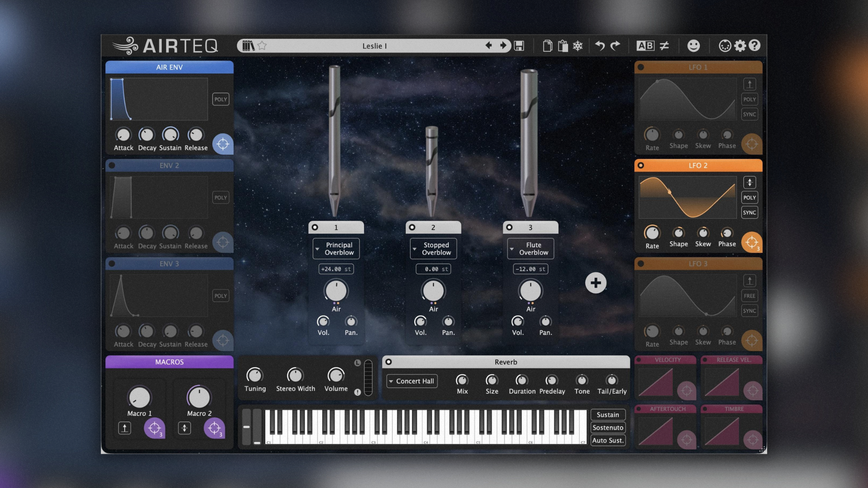This screenshot has height=488, width=868.
Task: Click the Reverb Mix knob
Action: pos(462,380)
